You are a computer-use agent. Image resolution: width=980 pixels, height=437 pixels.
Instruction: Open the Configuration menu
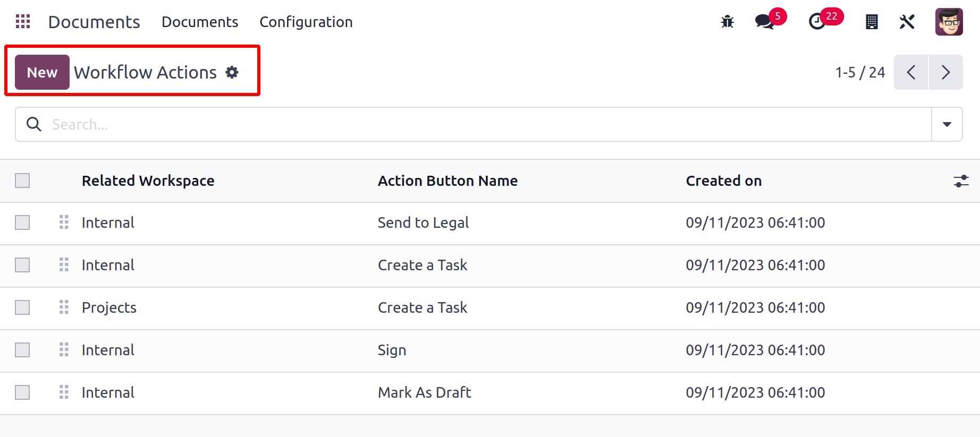306,22
